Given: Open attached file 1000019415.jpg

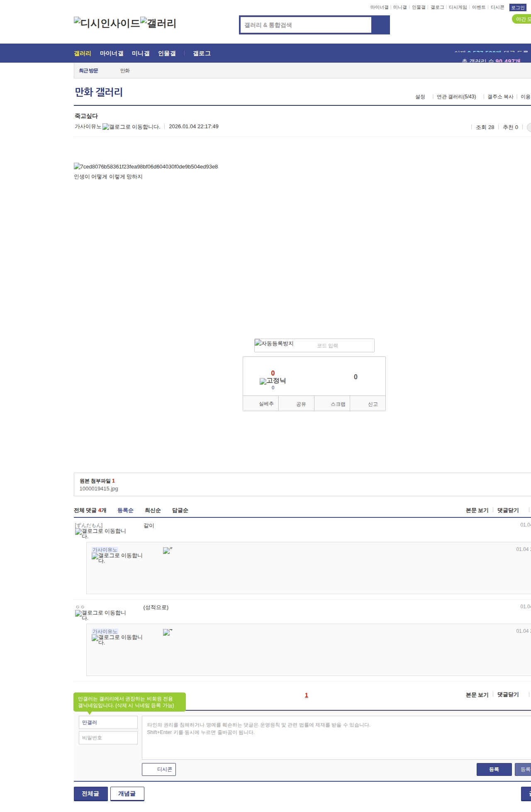Looking at the screenshot, I should [x=99, y=488].
